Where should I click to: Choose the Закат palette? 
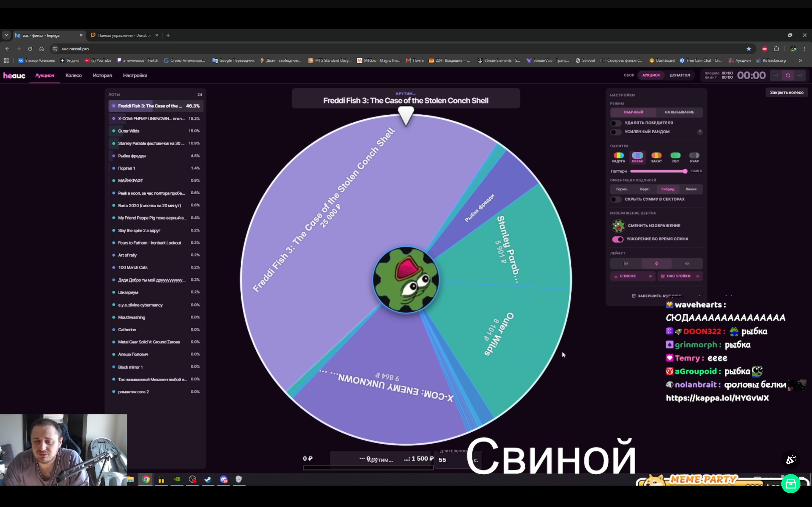click(x=656, y=157)
